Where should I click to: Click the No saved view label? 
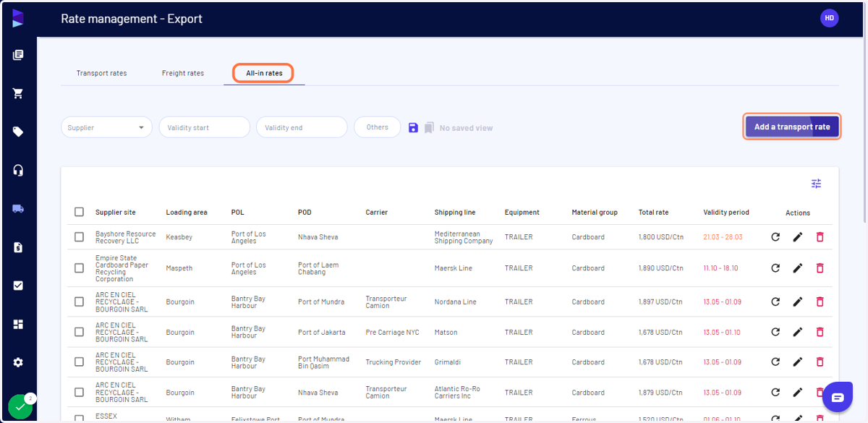click(x=466, y=128)
